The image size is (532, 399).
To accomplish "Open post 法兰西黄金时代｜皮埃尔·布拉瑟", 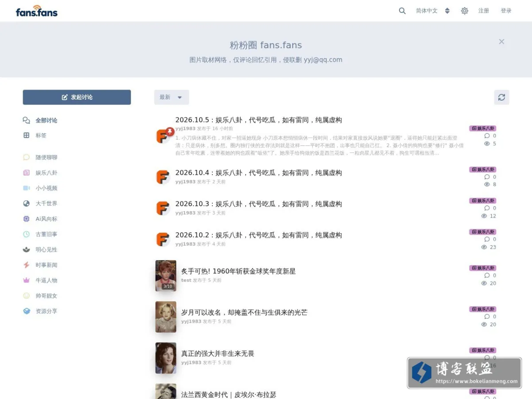I will (229, 395).
